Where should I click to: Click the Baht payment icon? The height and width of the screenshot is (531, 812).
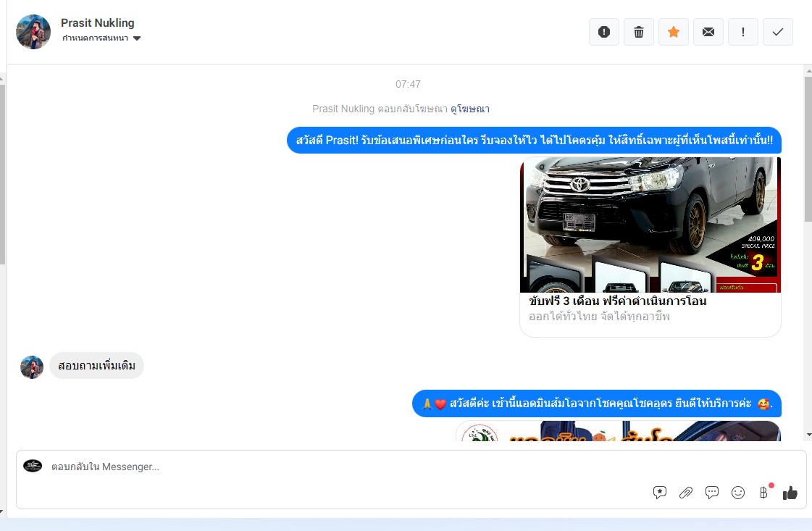coord(763,493)
